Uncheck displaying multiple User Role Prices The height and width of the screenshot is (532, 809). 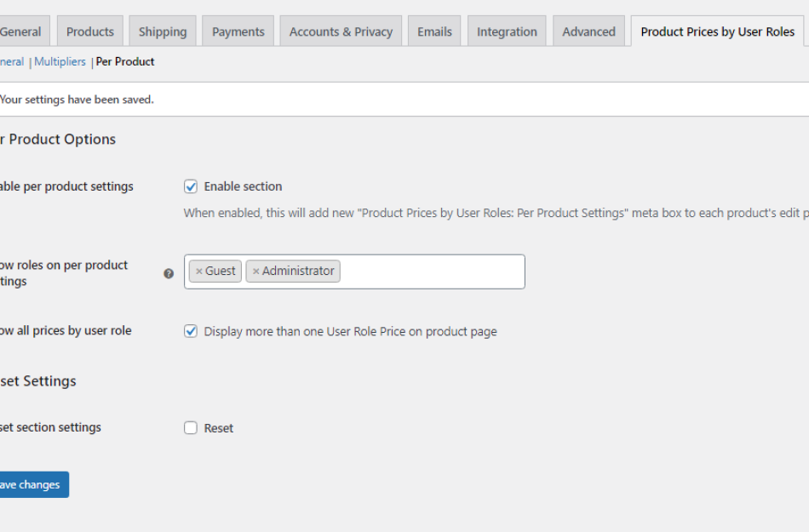pyautogui.click(x=191, y=331)
